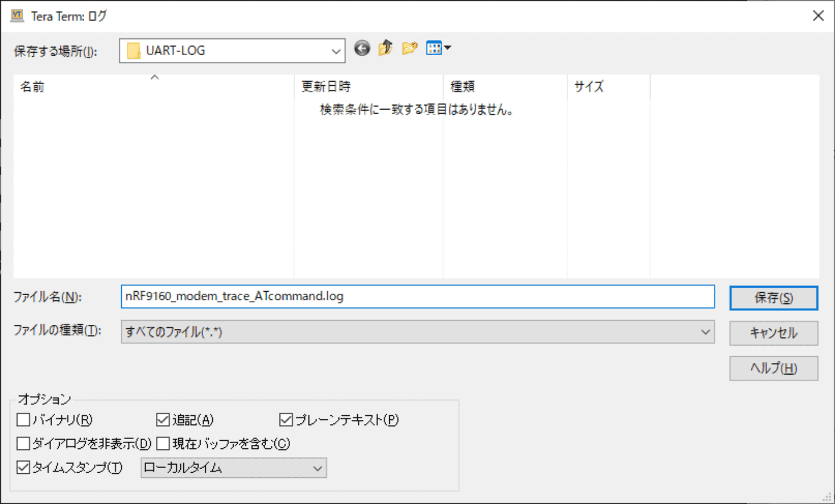This screenshot has height=504, width=835.
Task: Create a new folder
Action: click(x=409, y=48)
